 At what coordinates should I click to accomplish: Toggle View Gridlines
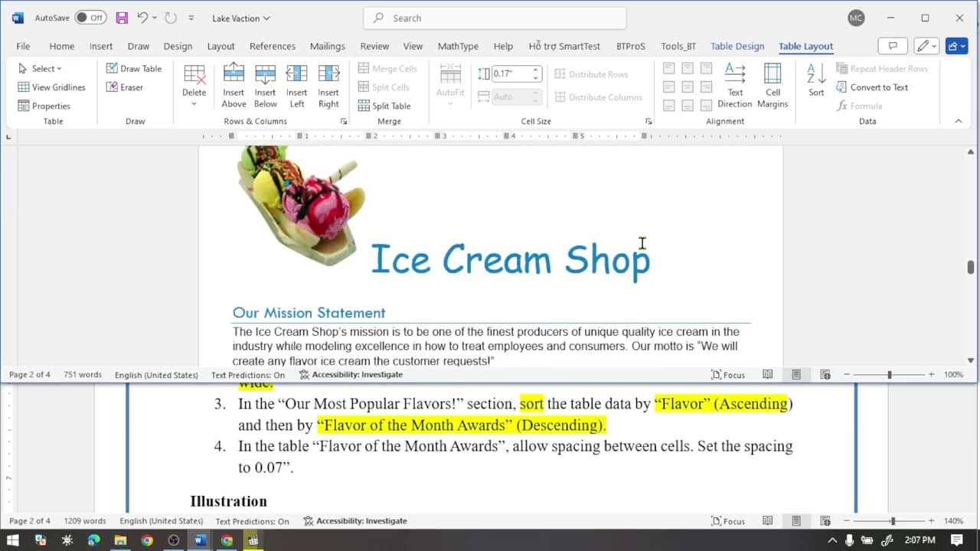click(51, 87)
